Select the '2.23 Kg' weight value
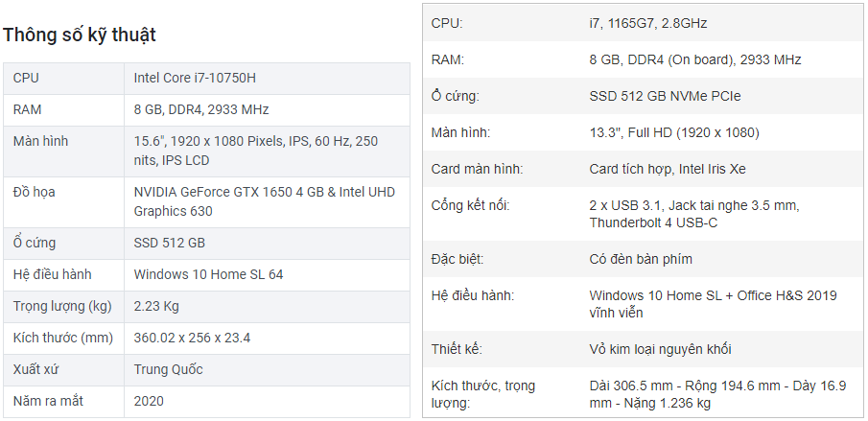 coord(156,306)
